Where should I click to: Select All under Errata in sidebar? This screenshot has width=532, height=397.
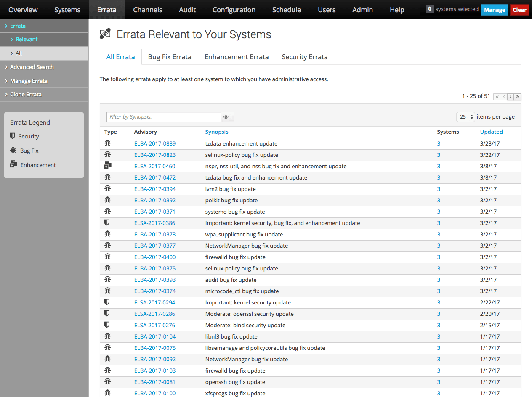(44, 53)
